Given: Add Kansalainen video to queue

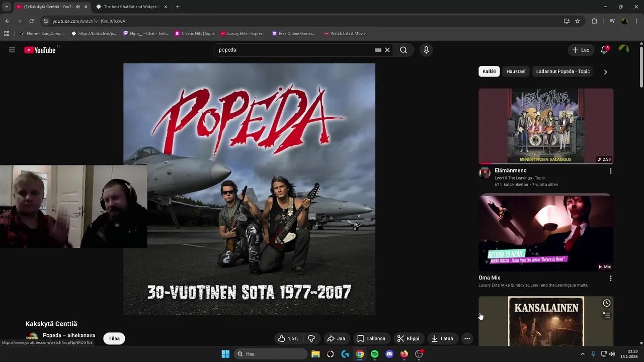Looking at the screenshot, I should tap(607, 315).
